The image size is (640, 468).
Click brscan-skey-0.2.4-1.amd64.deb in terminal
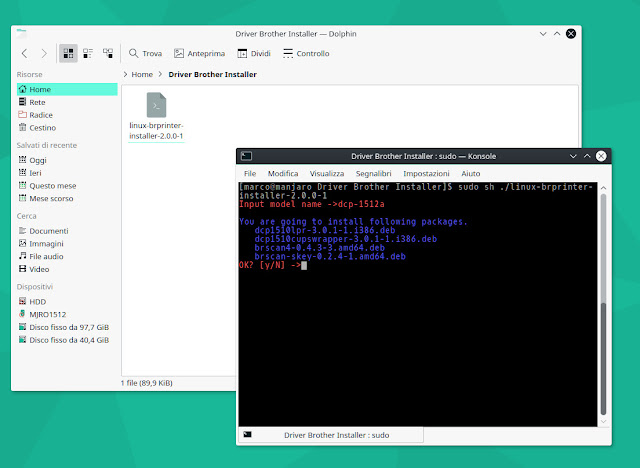[330, 256]
